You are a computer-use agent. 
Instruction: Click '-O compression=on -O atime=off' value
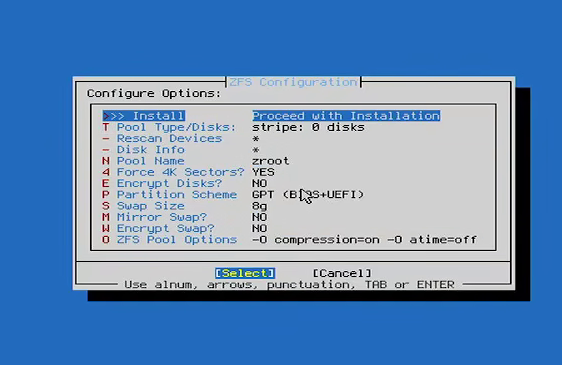(x=365, y=240)
